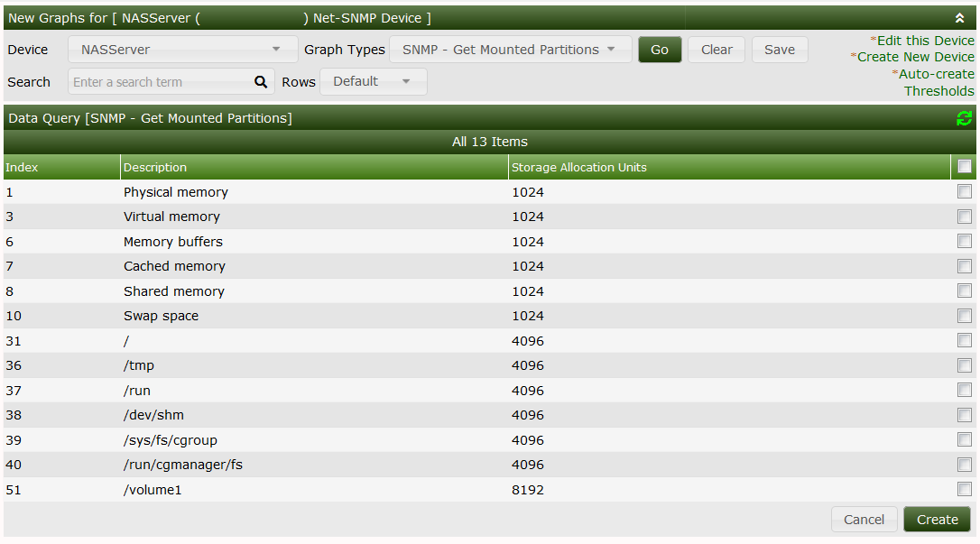Check the Swap space row checkbox
Screen dimensions: 980x544
click(965, 316)
